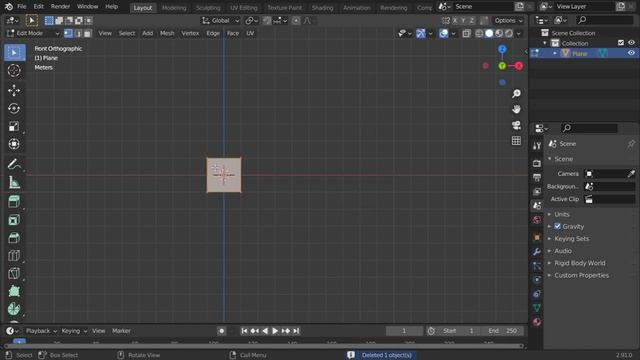640x360 pixels.
Task: Pick the Rotate tool
Action: (14, 108)
